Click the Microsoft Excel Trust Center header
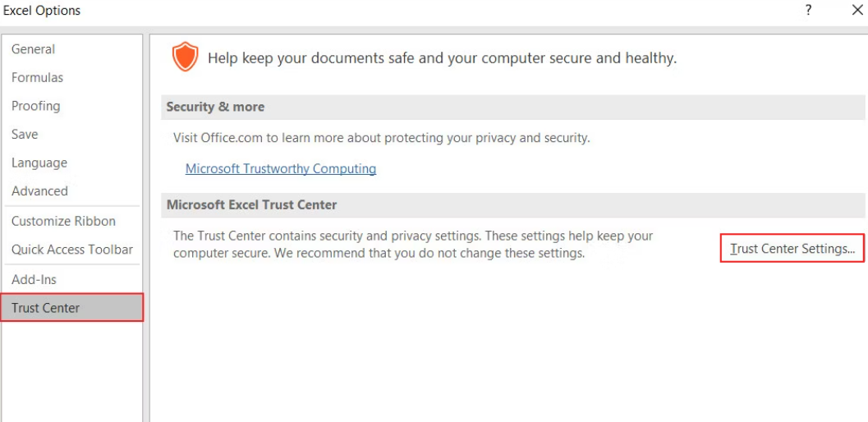Image resolution: width=868 pixels, height=422 pixels. (252, 204)
